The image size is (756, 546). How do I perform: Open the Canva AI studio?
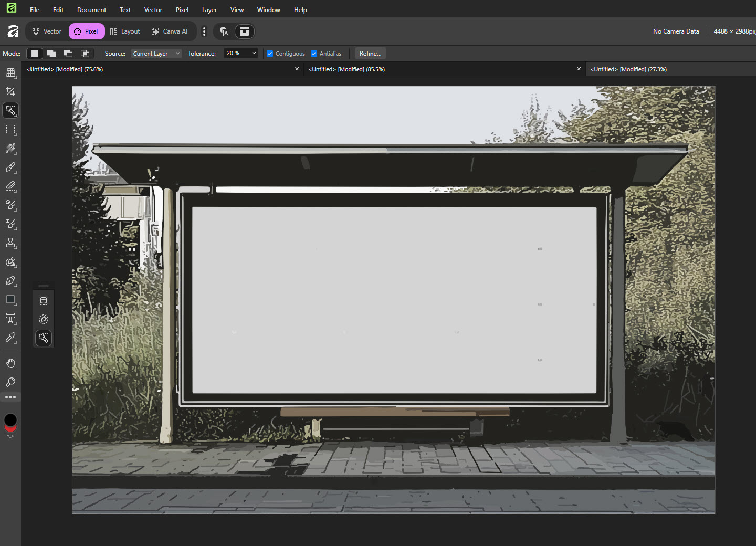(x=170, y=31)
